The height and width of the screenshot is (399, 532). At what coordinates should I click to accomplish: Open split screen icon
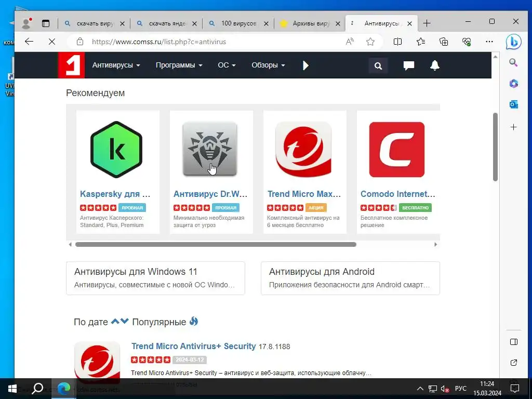coord(397,42)
